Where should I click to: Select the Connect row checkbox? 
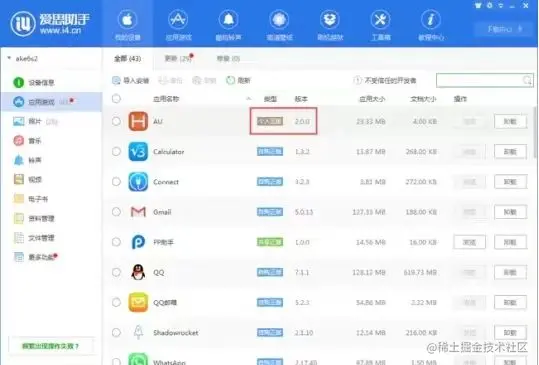116,181
